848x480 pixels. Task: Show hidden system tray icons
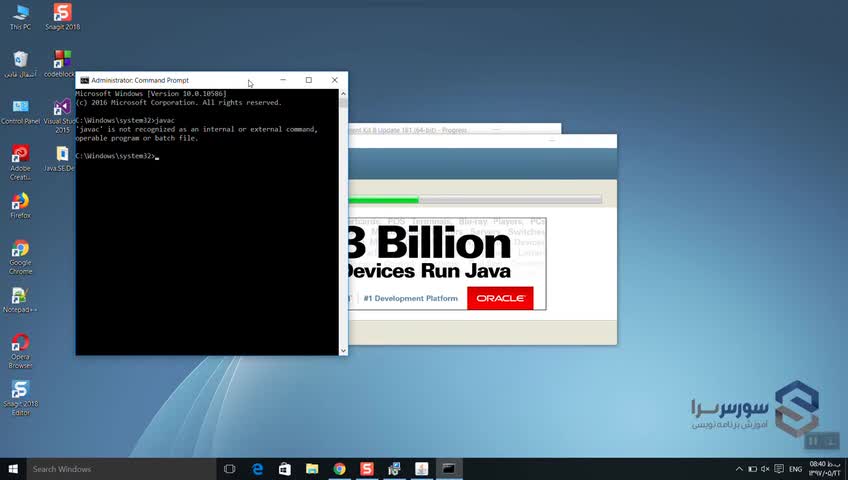click(739, 469)
